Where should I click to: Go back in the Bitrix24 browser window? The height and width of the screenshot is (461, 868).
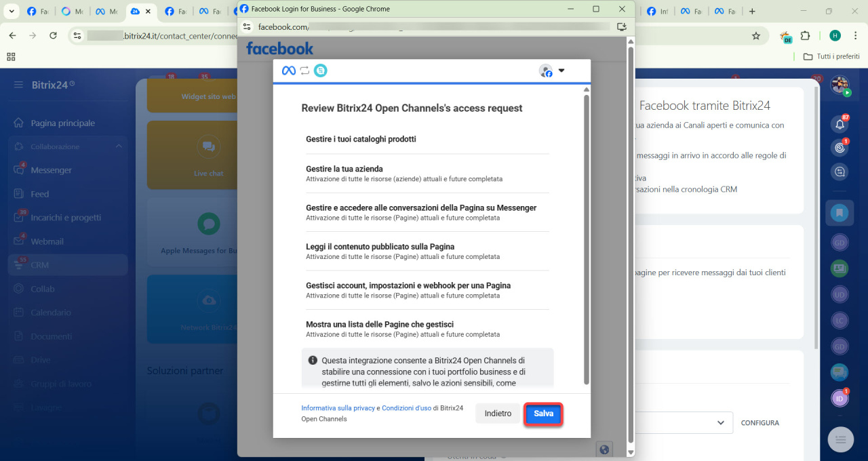pos(12,36)
